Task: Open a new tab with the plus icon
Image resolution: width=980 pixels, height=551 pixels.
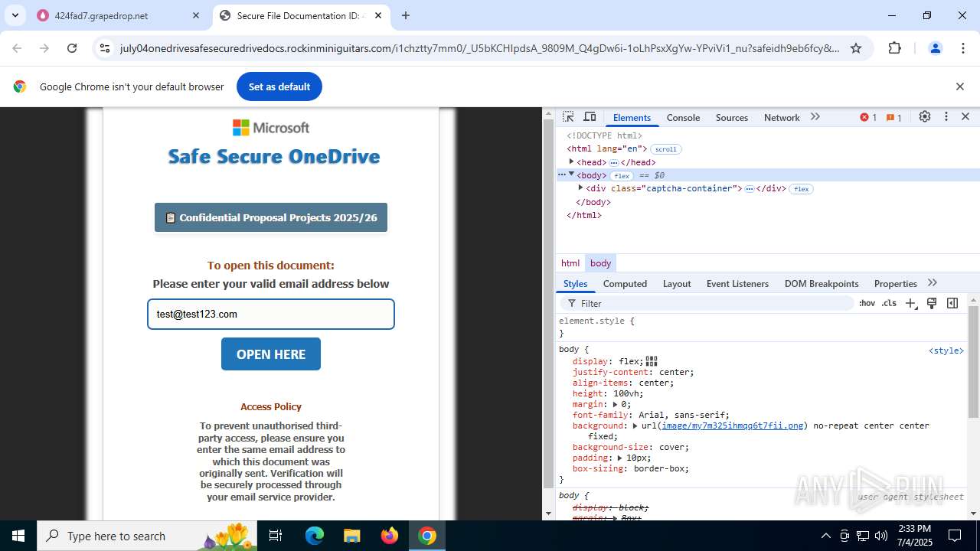Action: [406, 15]
